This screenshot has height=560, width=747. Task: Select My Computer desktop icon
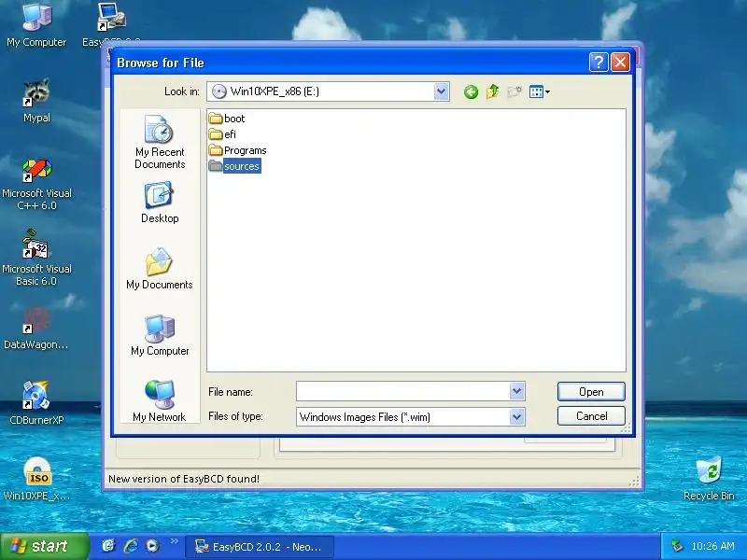[36, 26]
